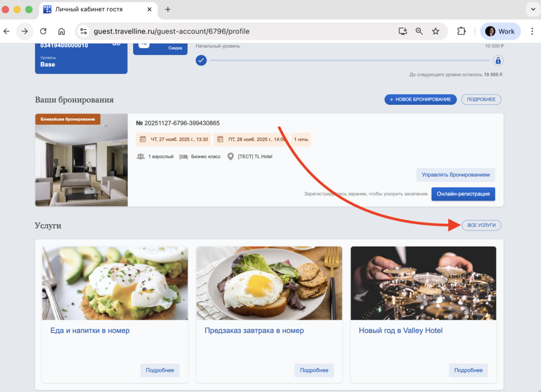Go forward in browser history
Screen dimensions: 541x392
coord(25,31)
